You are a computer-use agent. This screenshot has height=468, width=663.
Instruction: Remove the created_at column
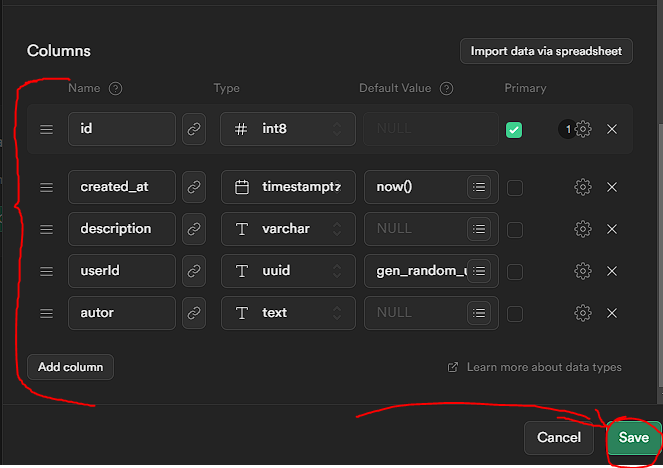pyautogui.click(x=612, y=187)
